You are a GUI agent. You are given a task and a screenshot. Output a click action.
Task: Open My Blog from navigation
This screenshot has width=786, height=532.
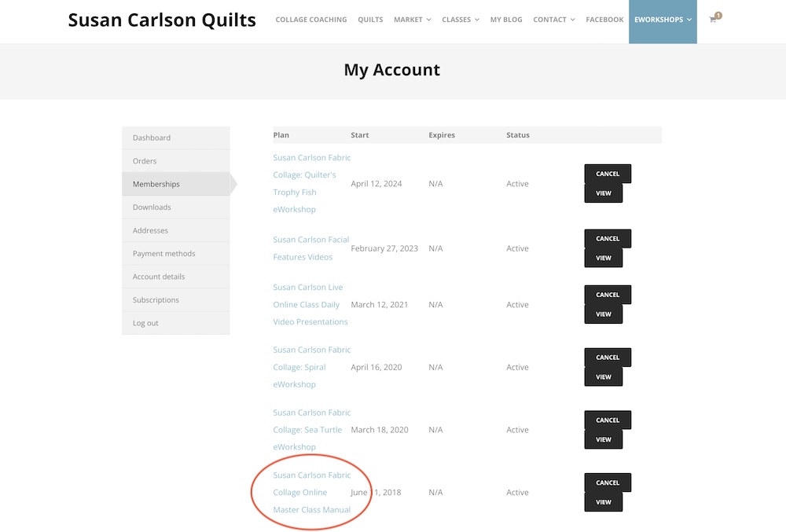click(506, 20)
